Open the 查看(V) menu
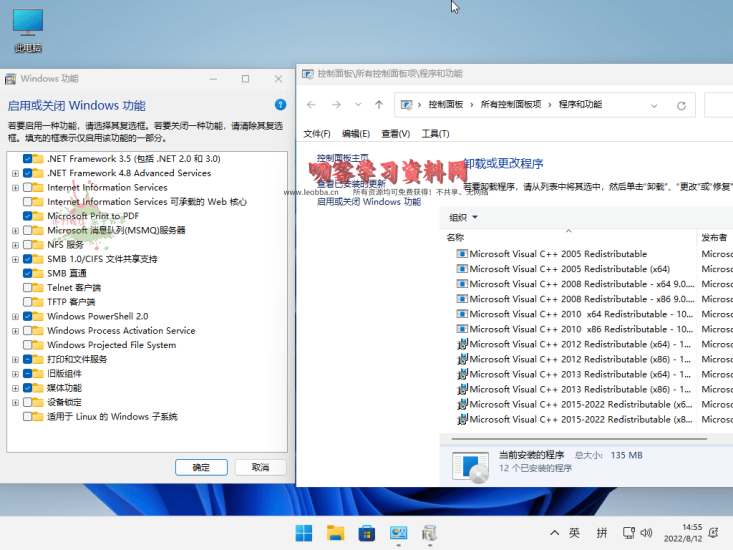 [x=395, y=134]
